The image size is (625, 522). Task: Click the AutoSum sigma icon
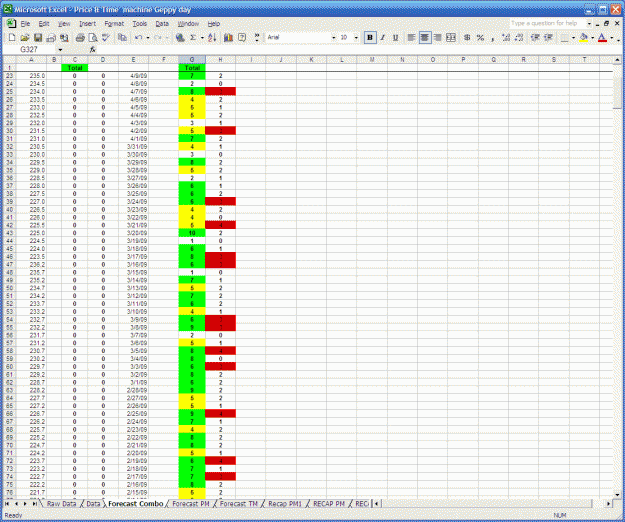click(193, 37)
